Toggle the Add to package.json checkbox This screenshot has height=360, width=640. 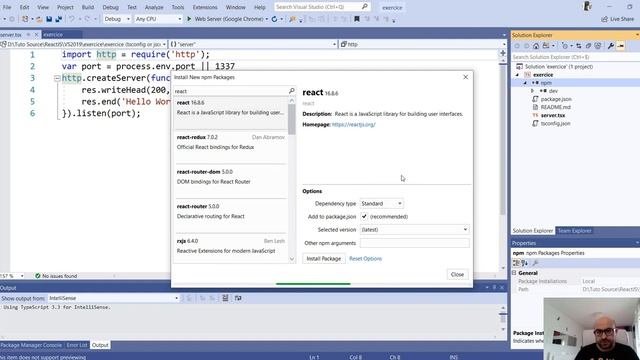point(364,216)
